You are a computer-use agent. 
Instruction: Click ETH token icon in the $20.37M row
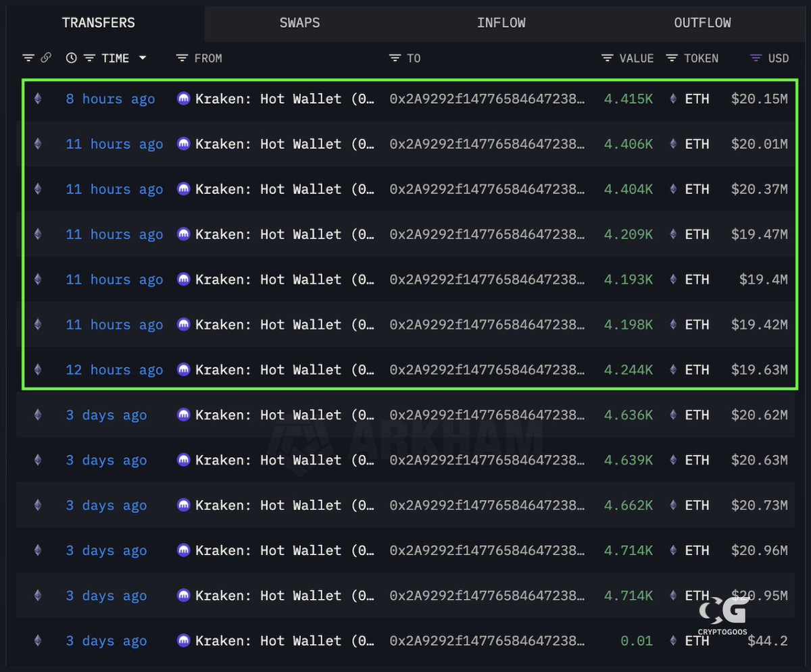673,189
